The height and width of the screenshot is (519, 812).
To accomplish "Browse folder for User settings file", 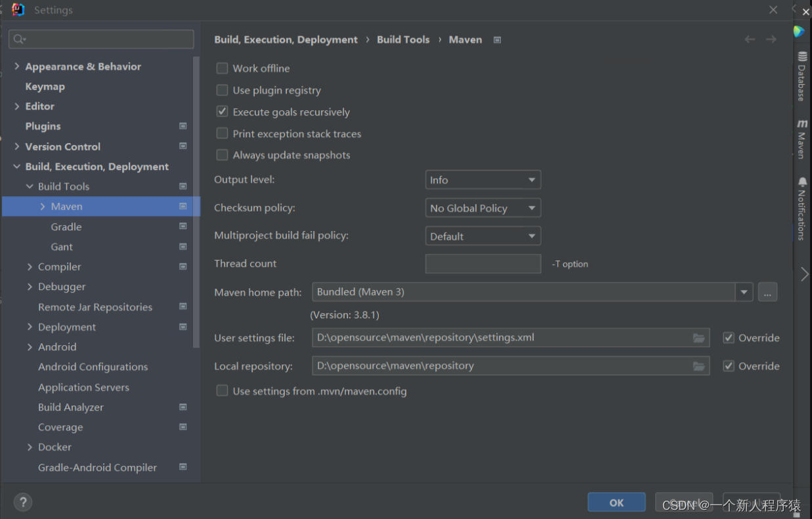I will point(699,338).
